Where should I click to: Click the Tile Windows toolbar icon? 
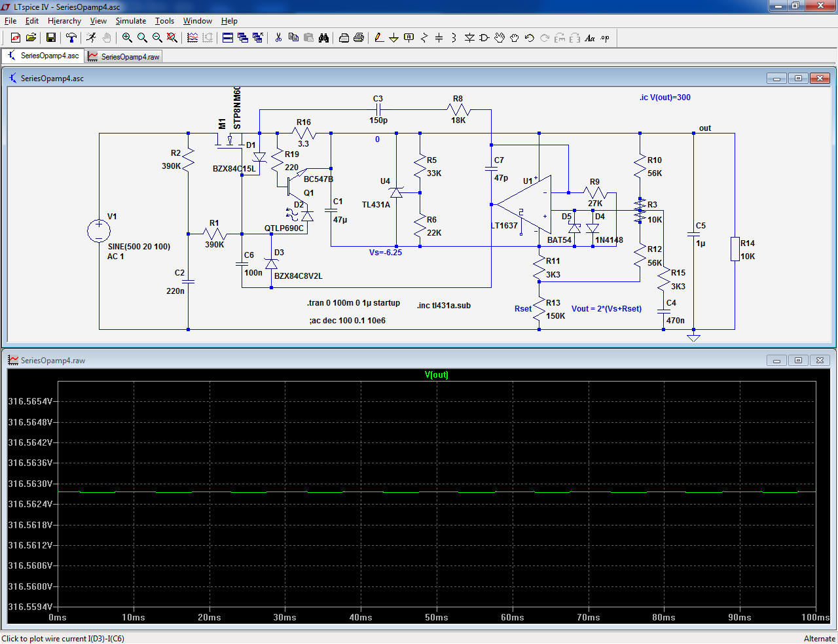[x=228, y=38]
